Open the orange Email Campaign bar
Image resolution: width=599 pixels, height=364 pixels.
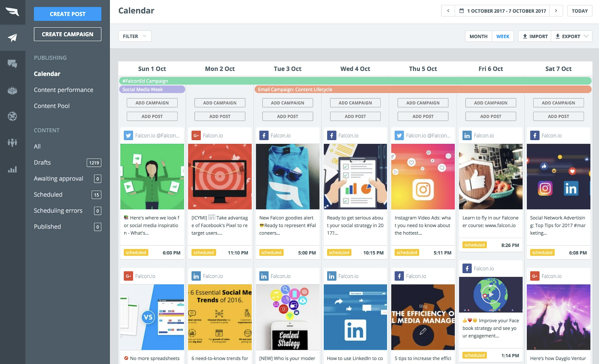point(423,89)
